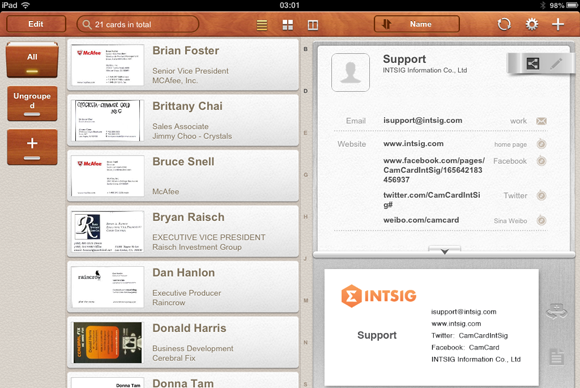Tap the Wi-Fi status indicator
This screenshot has width=580, height=388.
(26, 5)
